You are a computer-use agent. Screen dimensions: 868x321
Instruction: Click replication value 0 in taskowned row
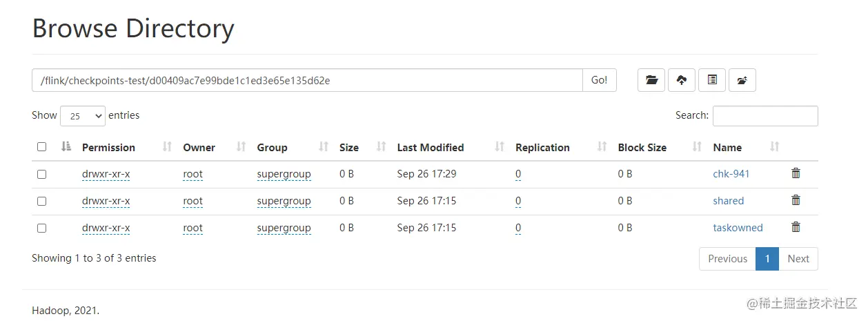[518, 228]
